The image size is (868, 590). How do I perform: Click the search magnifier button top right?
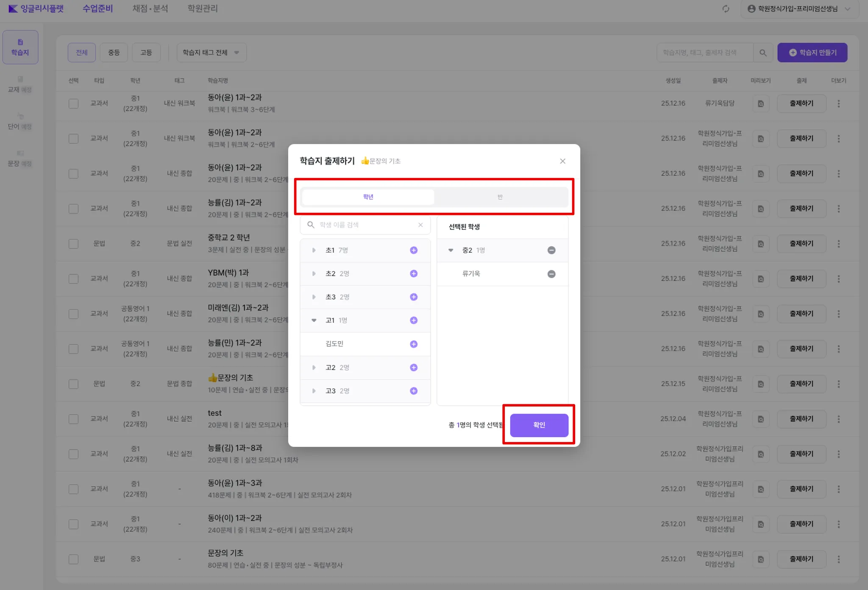(763, 53)
